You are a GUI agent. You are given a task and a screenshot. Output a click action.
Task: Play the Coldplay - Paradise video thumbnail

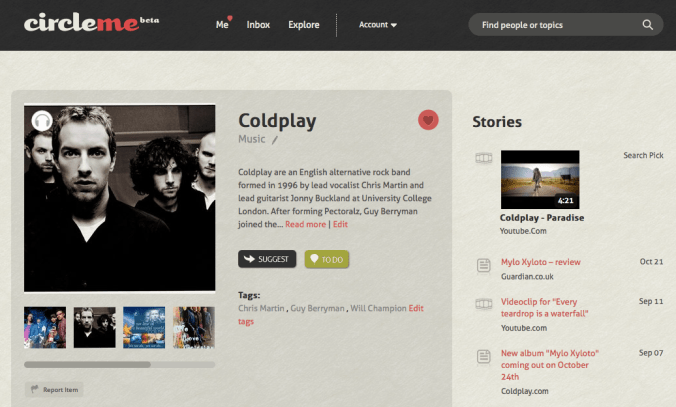tap(540, 179)
